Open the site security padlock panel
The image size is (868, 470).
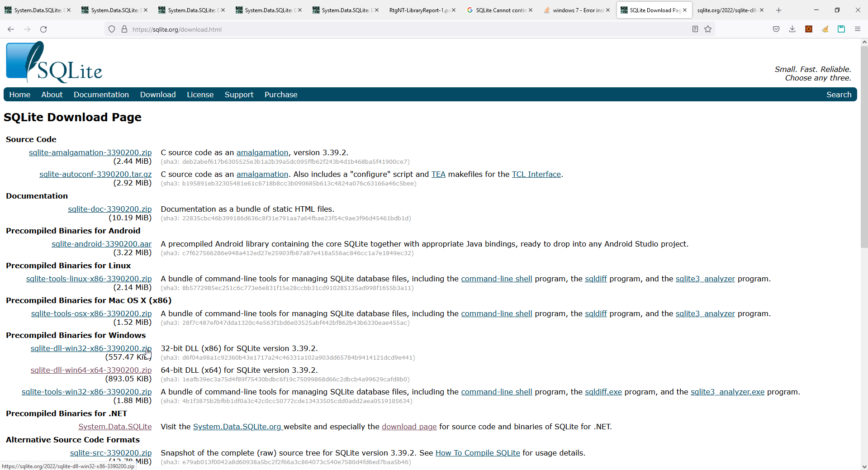click(x=124, y=29)
